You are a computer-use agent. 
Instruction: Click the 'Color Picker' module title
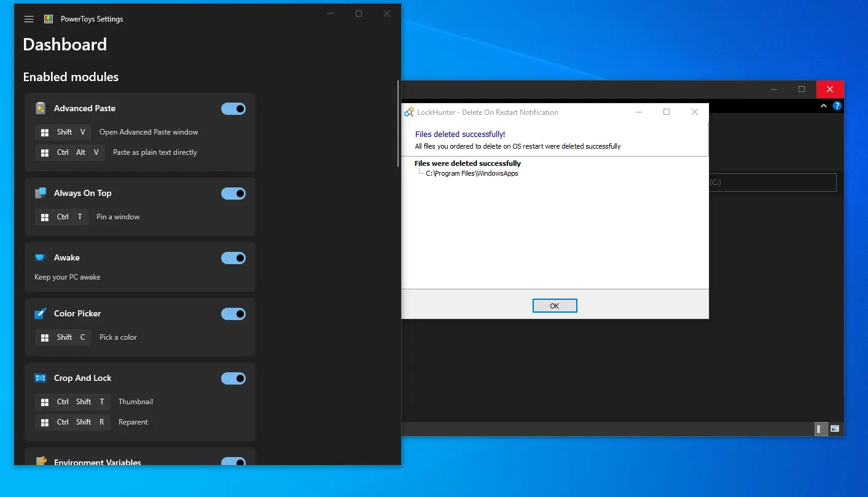[77, 313]
